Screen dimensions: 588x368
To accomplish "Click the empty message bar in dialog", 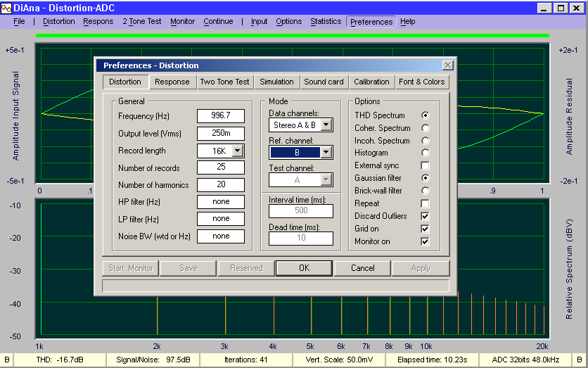I will [276, 286].
